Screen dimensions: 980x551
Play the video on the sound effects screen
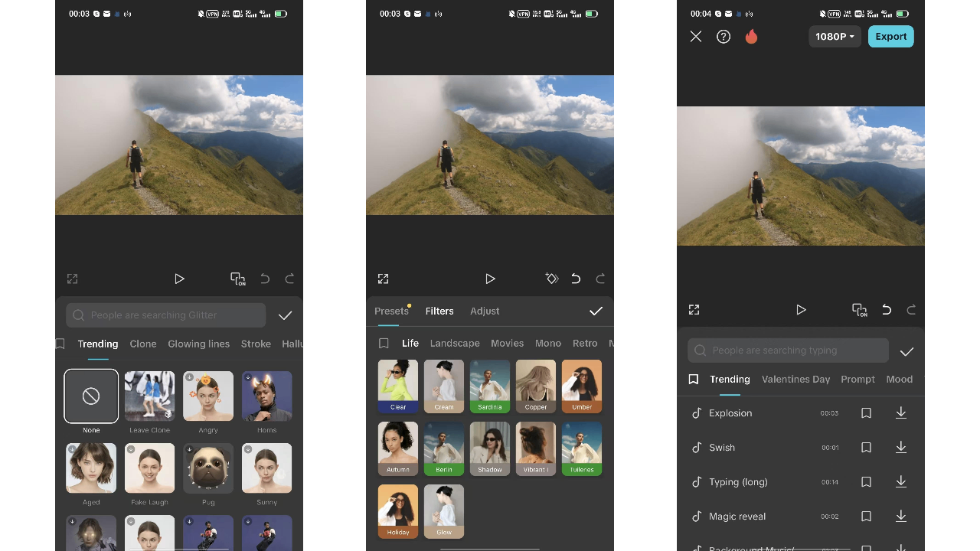click(801, 310)
